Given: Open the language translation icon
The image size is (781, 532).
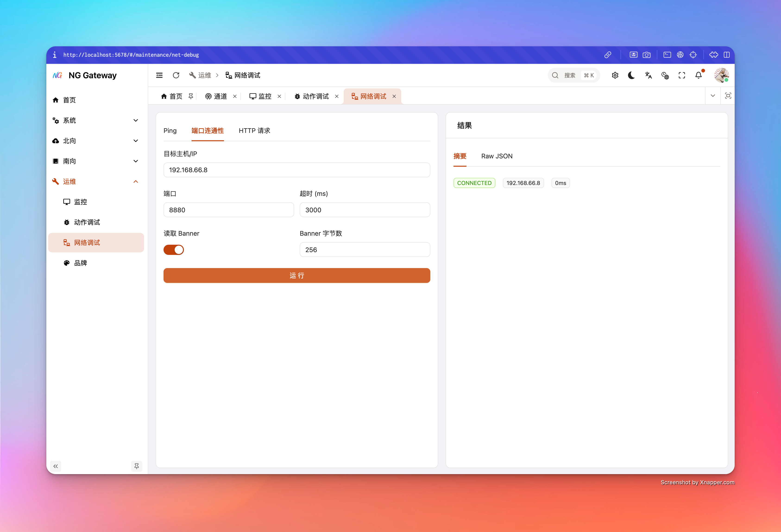Looking at the screenshot, I should click(648, 75).
